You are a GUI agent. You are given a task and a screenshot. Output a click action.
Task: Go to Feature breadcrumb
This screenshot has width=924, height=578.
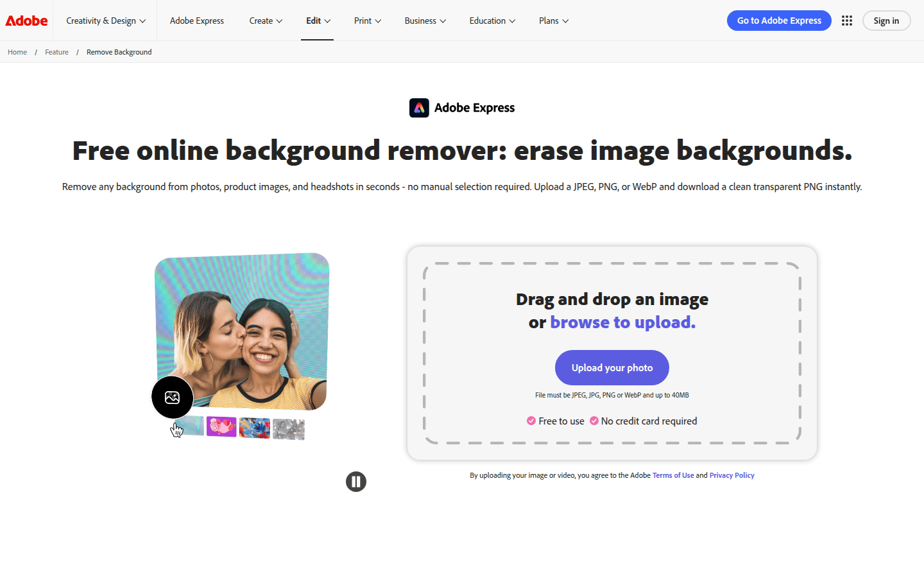click(x=56, y=52)
